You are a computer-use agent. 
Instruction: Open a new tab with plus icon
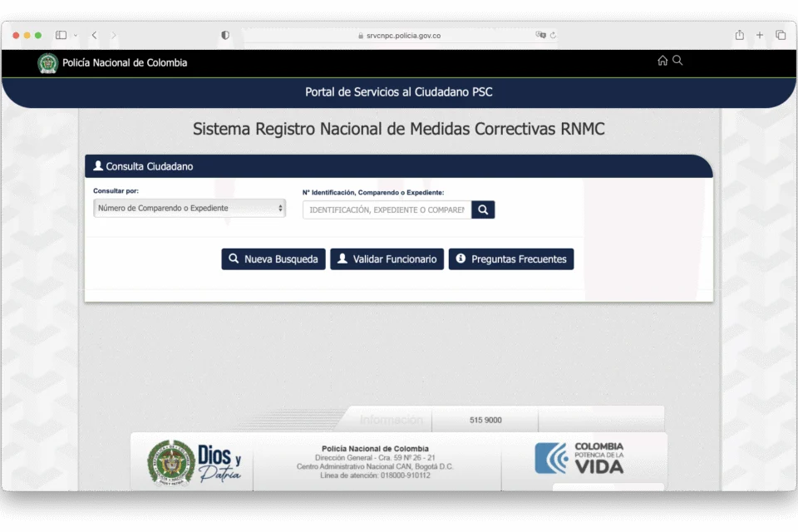(x=759, y=35)
